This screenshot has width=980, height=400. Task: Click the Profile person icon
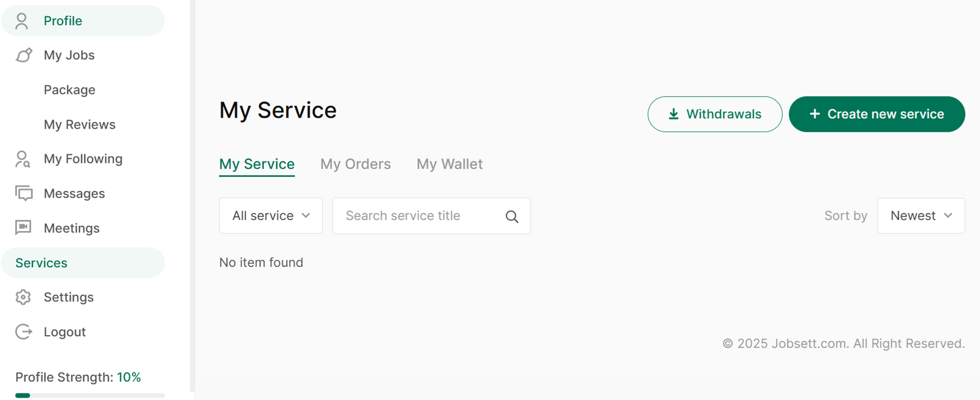[x=21, y=21]
